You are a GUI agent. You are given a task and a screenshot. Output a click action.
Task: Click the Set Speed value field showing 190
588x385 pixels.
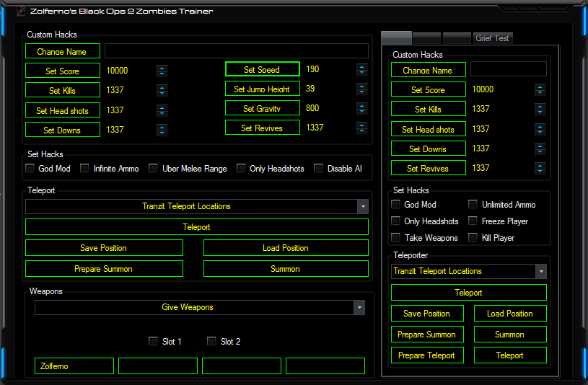[330, 69]
